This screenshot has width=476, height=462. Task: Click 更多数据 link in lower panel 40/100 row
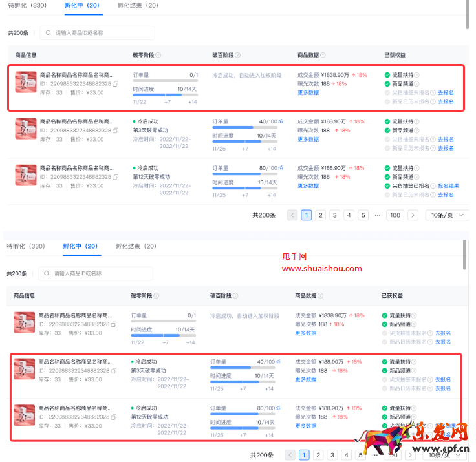[x=306, y=379]
